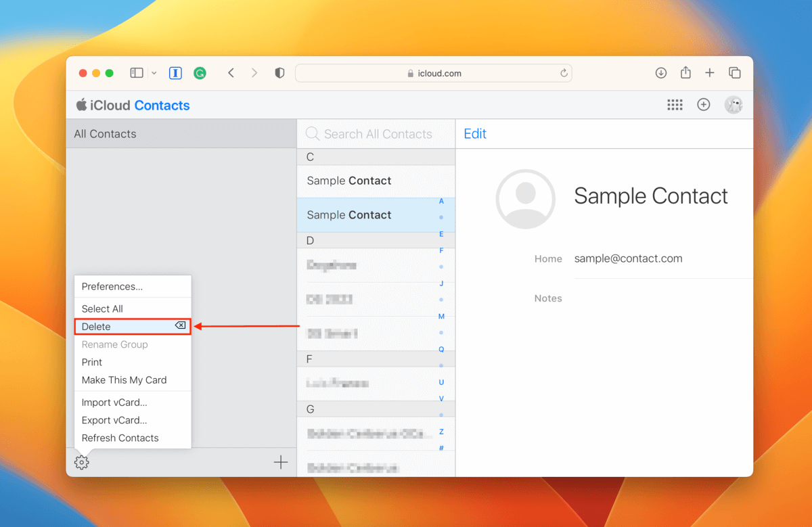This screenshot has height=527, width=812.
Task: Click the Notes field label
Action: pos(548,298)
